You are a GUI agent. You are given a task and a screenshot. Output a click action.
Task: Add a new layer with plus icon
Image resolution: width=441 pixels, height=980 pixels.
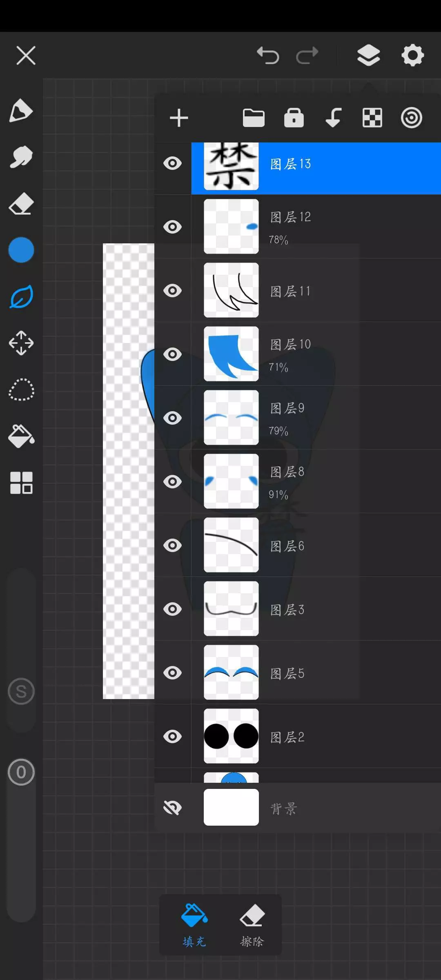[x=179, y=118]
